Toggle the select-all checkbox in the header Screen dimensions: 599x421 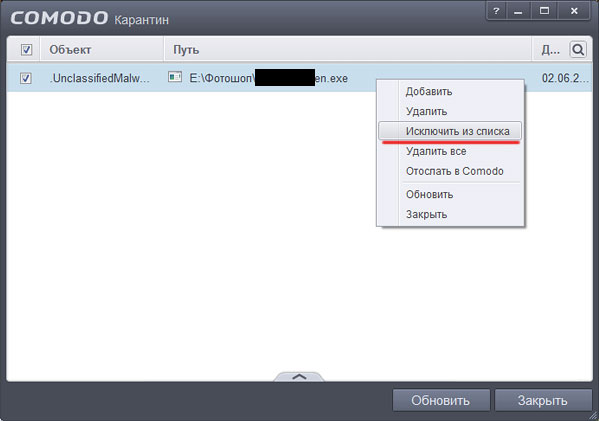[x=26, y=50]
